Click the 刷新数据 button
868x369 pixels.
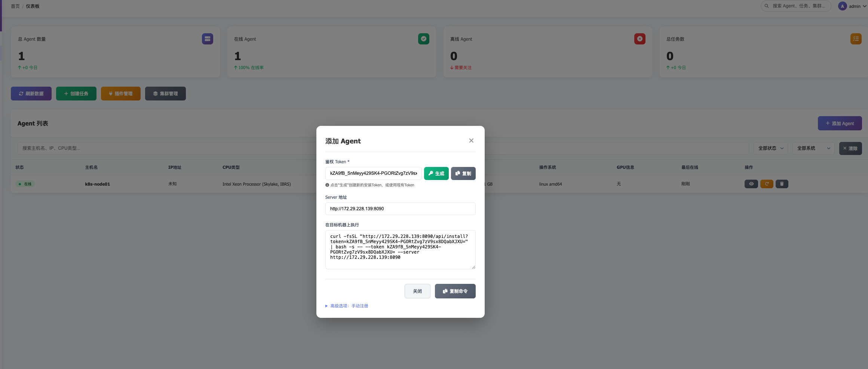pyautogui.click(x=31, y=93)
